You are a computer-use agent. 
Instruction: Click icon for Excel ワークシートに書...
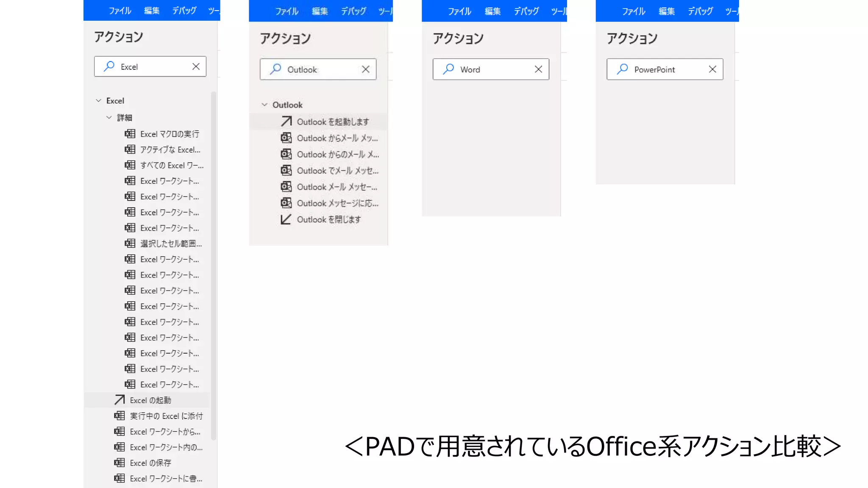click(120, 479)
